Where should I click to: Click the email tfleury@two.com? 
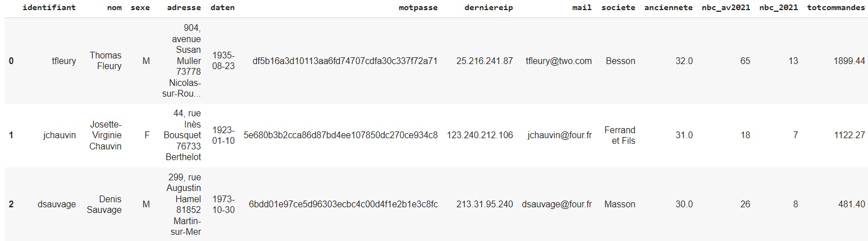click(559, 61)
